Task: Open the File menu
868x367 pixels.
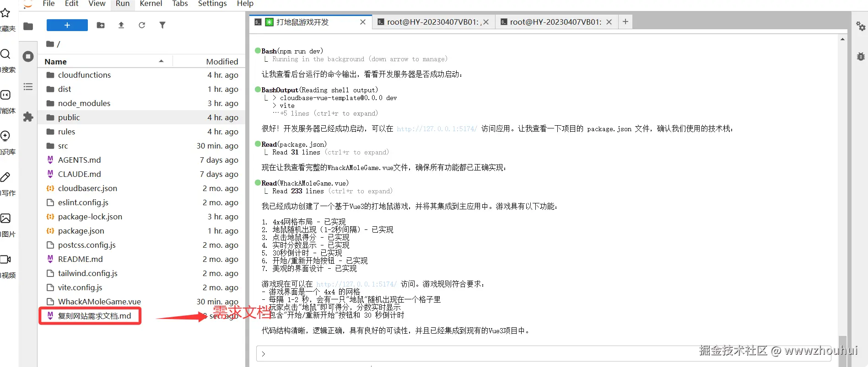Action: tap(49, 4)
